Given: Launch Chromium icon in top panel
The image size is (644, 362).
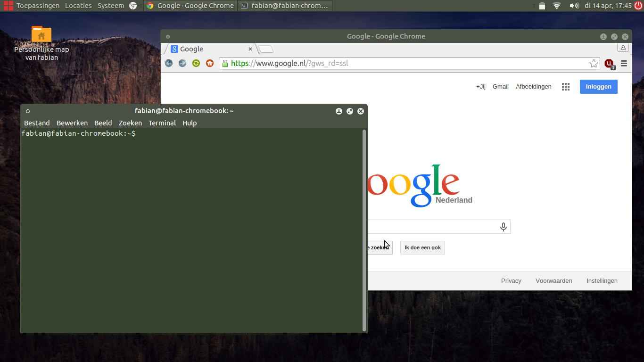Looking at the screenshot, I should (133, 6).
